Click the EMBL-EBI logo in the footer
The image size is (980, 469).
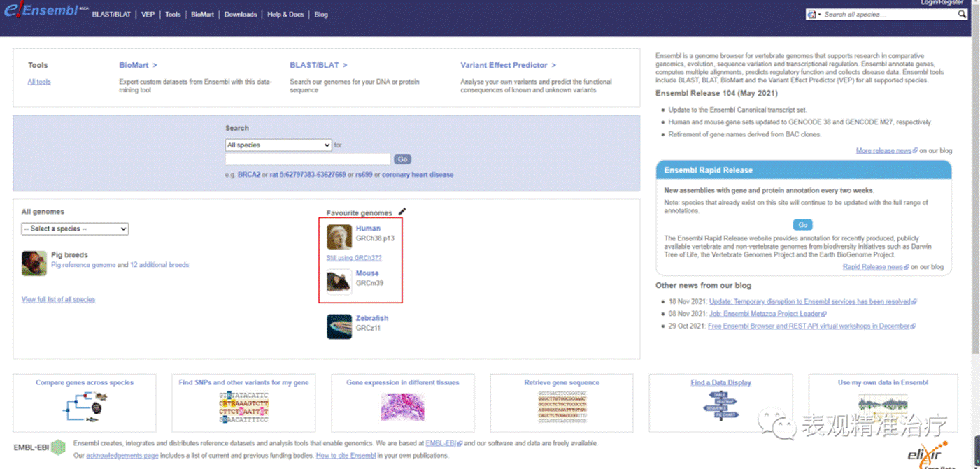pos(39,447)
